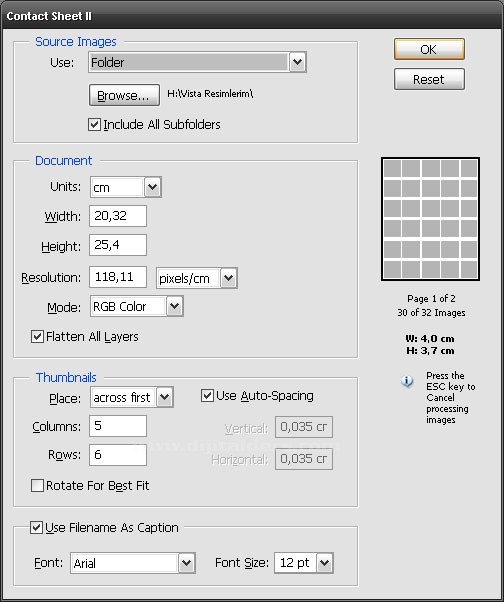Viewport: 504px width, 602px height.
Task: Open the Mode dropdown showing RGB Color
Action: 137,306
